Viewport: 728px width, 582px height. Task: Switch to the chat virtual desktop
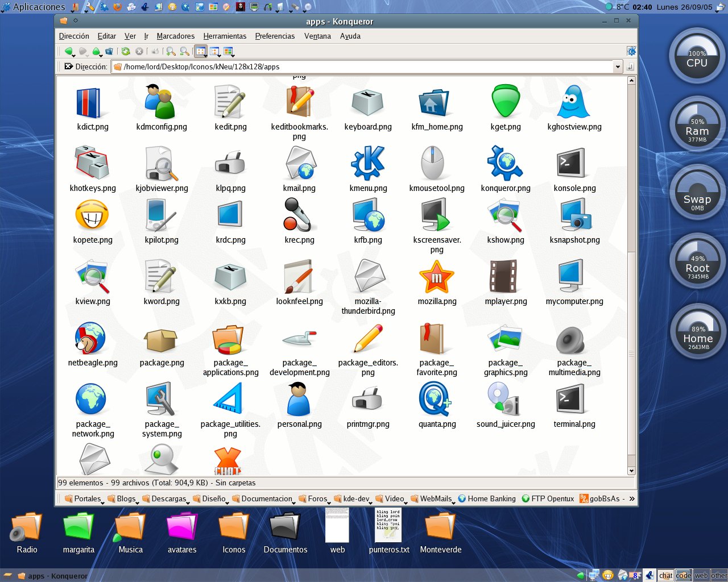point(666,575)
